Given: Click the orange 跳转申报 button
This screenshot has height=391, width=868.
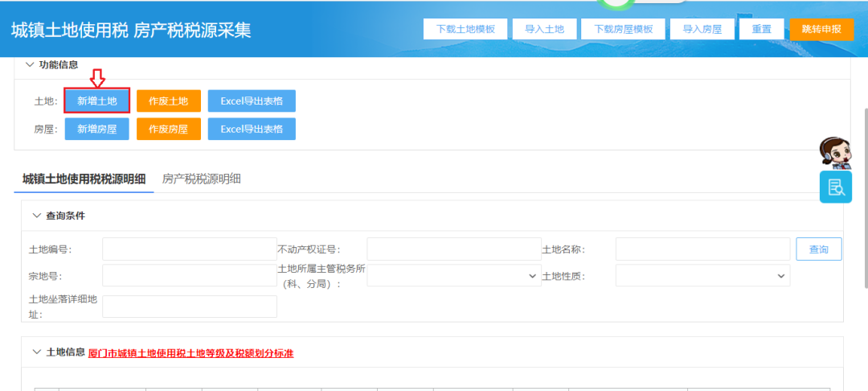Looking at the screenshot, I should (821, 29).
